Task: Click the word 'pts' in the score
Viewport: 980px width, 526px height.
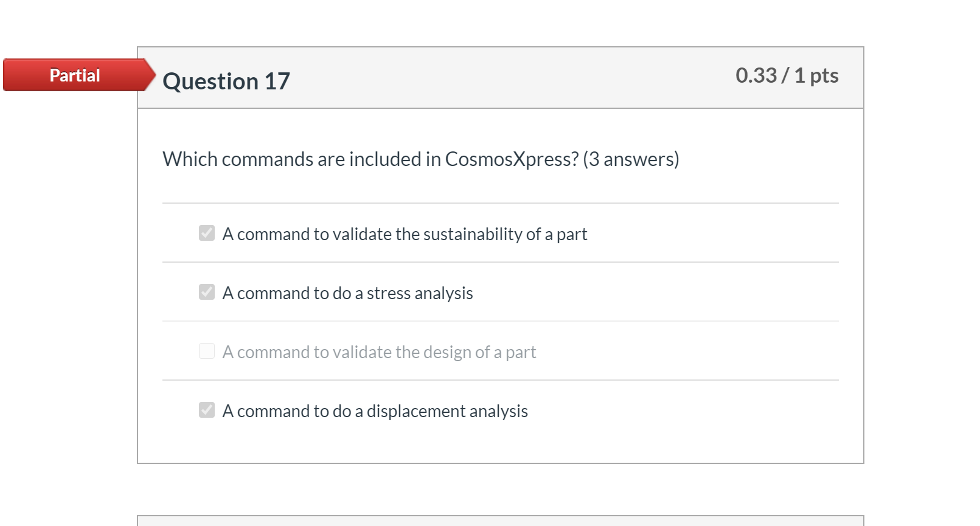Action: click(824, 75)
